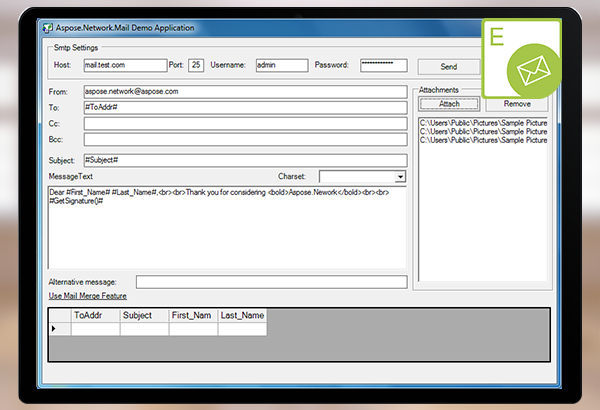Click the To address field
Image resolution: width=600 pixels, height=410 pixels.
pyautogui.click(x=245, y=108)
